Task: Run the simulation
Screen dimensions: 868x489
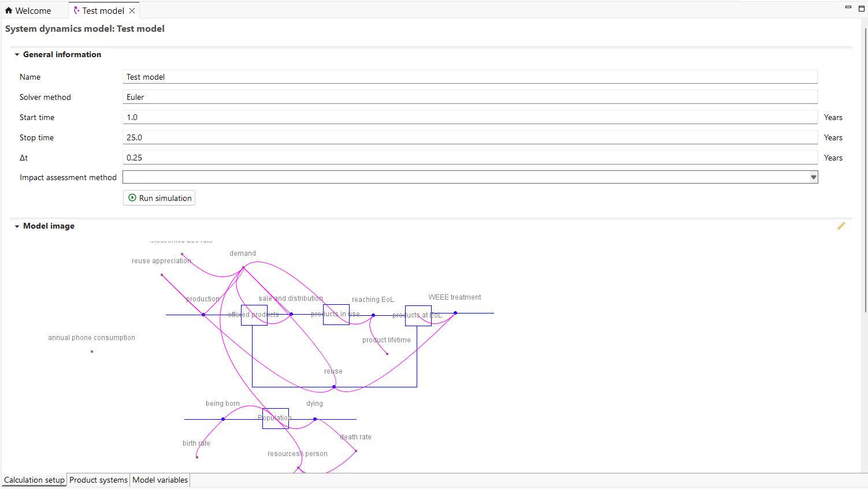Action: click(x=159, y=198)
